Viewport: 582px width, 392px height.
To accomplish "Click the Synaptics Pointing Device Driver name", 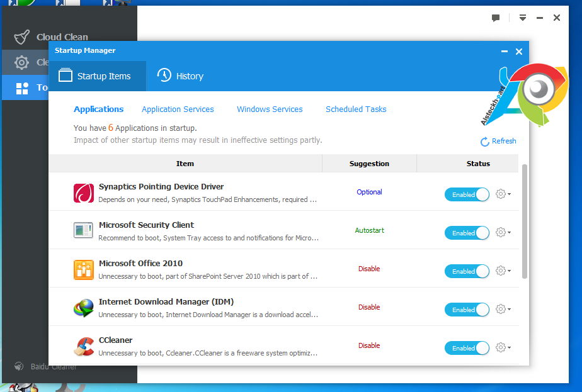I will coord(161,186).
